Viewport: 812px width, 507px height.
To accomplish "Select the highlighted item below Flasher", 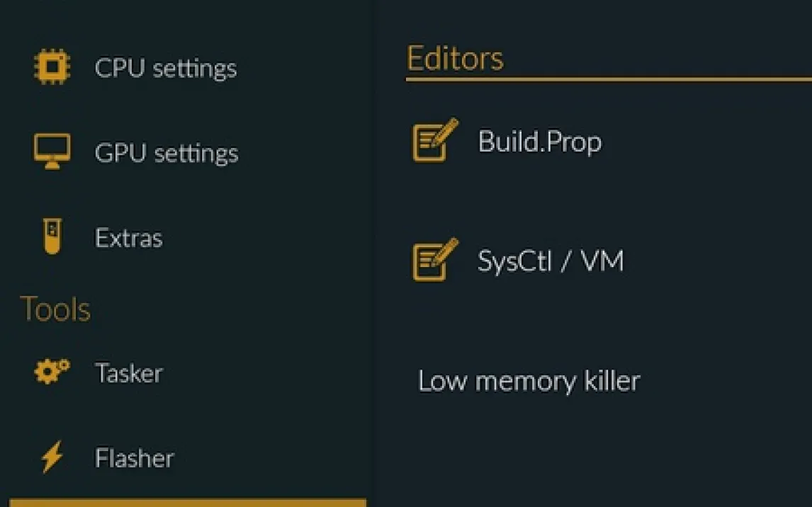I will [x=188, y=502].
